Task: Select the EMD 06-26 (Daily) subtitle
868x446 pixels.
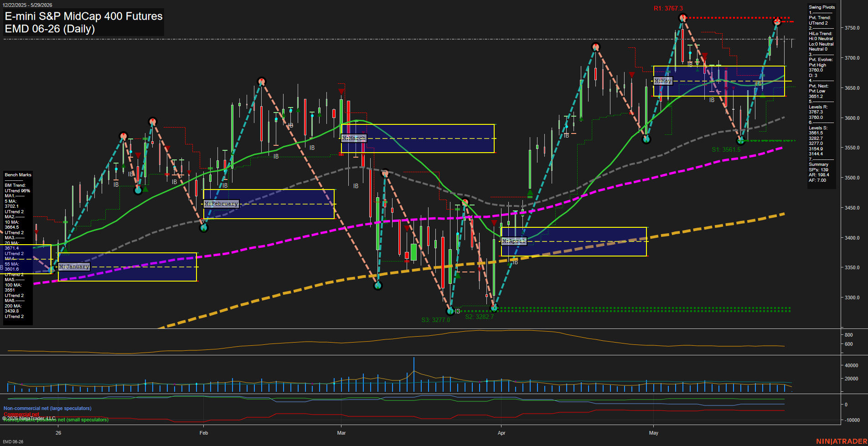Action: [50, 29]
